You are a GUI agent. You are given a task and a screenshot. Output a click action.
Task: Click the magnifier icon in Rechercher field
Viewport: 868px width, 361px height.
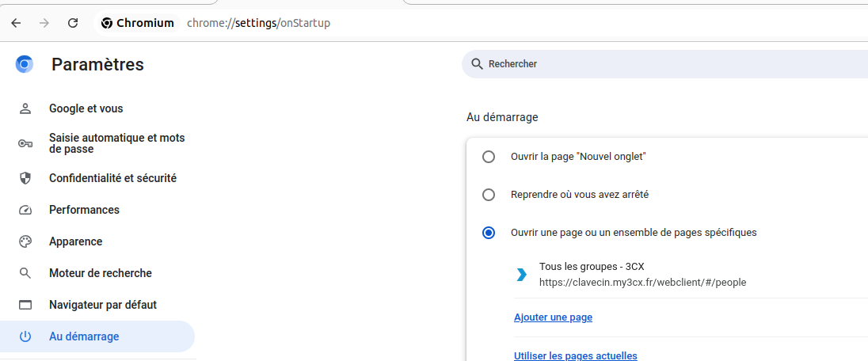tap(477, 64)
